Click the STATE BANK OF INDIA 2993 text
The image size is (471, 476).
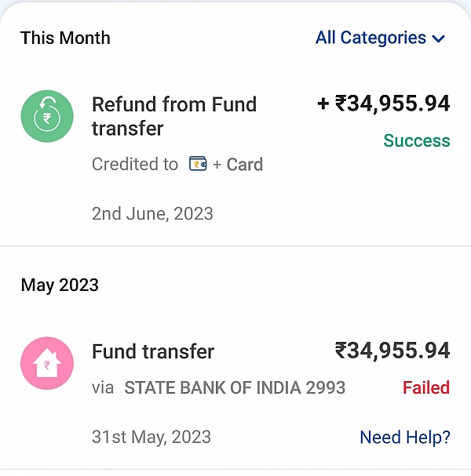[235, 387]
